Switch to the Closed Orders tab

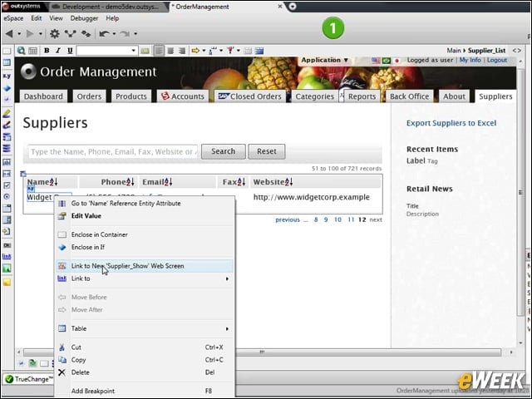(250, 96)
